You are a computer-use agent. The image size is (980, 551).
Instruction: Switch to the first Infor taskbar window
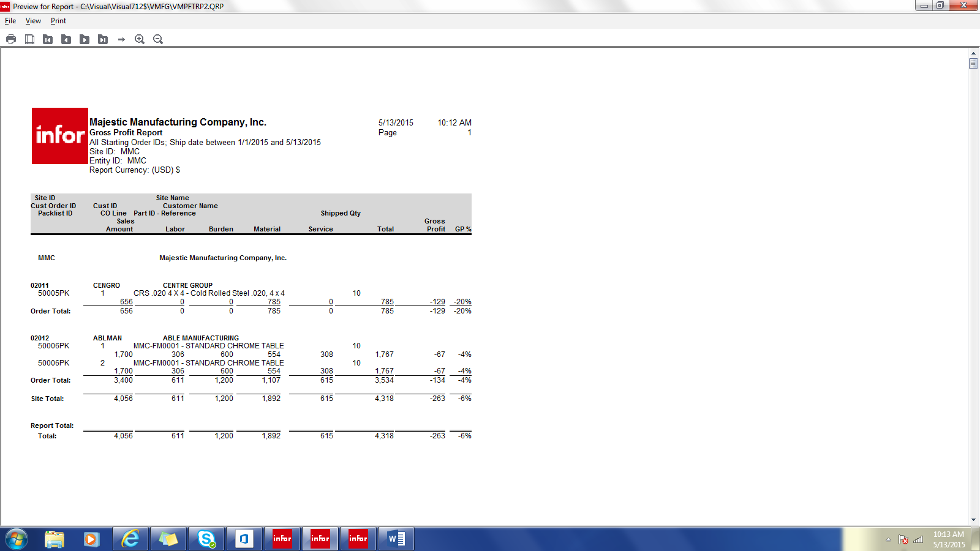[282, 539]
